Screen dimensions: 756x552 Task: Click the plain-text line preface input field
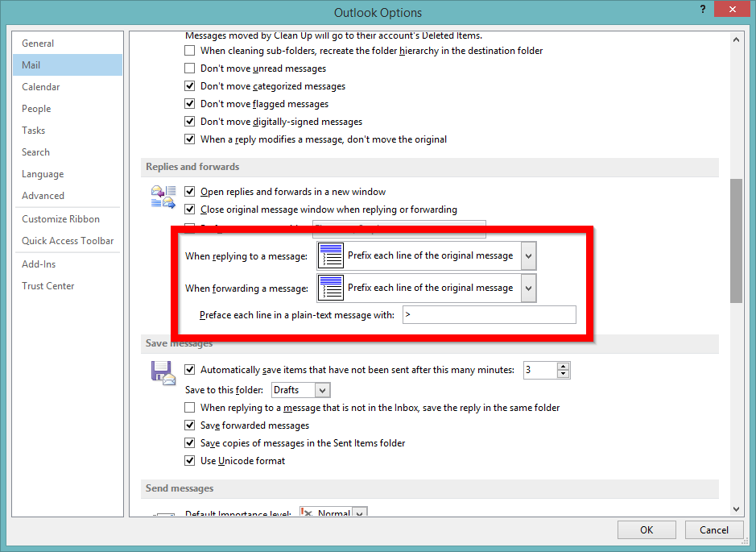click(x=490, y=314)
